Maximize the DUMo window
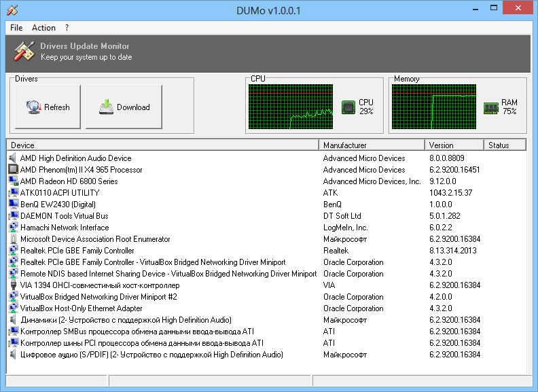This screenshot has height=392, width=538. (x=494, y=8)
